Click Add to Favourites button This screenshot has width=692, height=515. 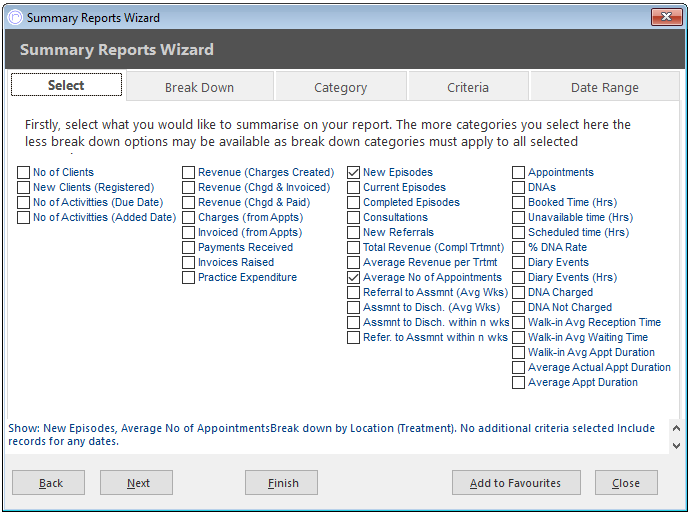[516, 483]
